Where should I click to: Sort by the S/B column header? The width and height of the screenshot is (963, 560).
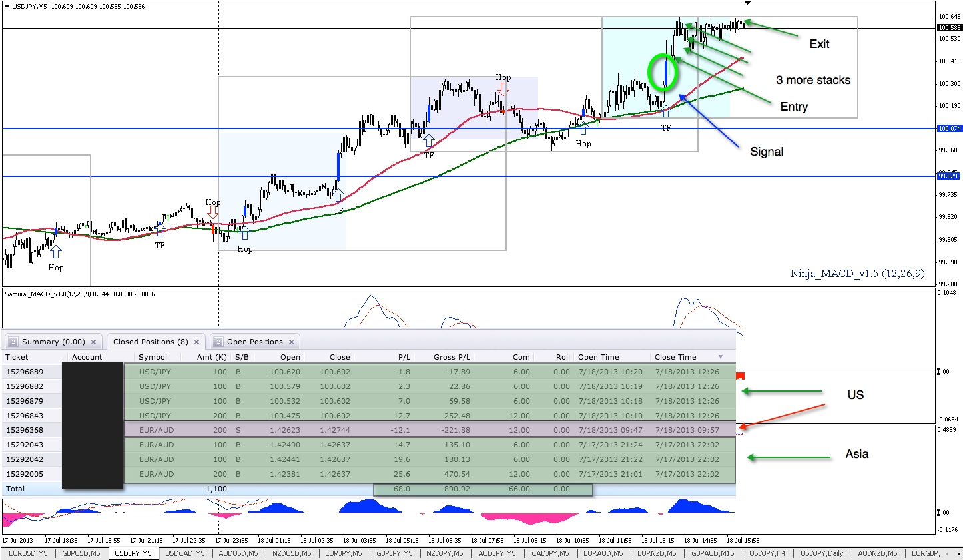[x=242, y=357]
